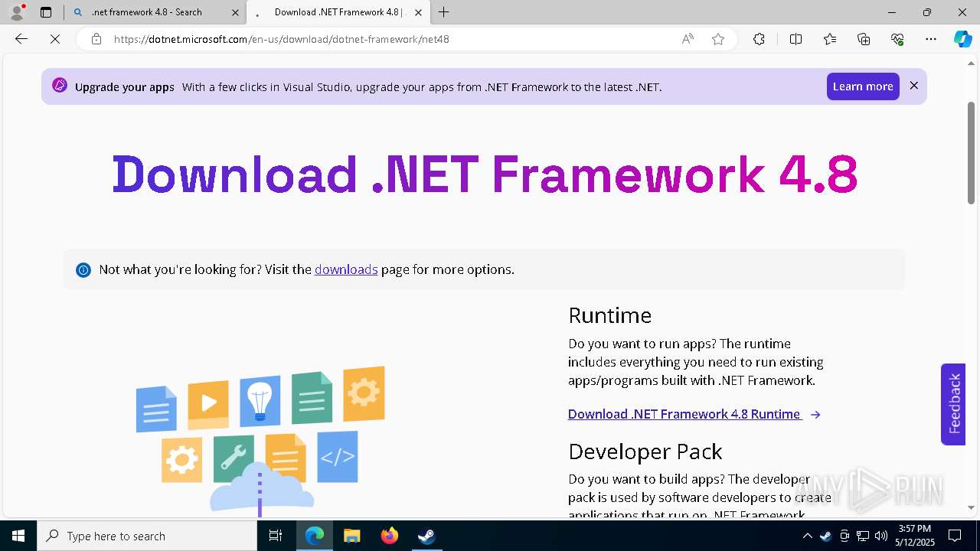Open the Collections icon
The image size is (980, 551).
(x=864, y=39)
